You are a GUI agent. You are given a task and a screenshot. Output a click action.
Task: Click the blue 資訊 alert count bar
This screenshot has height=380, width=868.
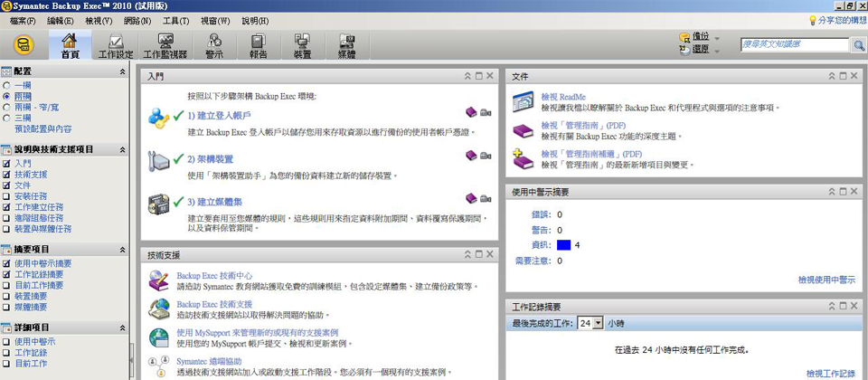[x=563, y=245]
